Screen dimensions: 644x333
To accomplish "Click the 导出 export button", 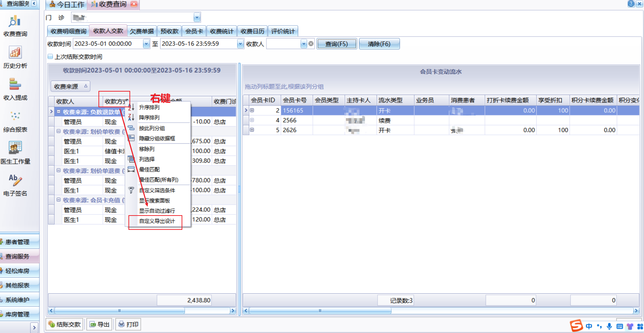I will [x=99, y=324].
